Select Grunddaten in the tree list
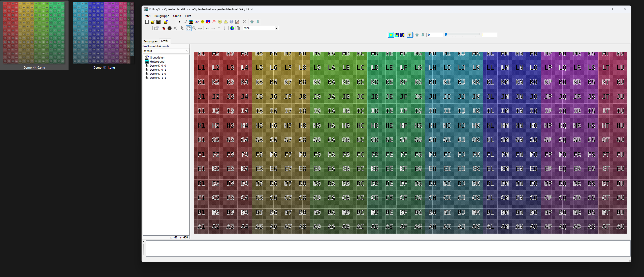 coord(157,58)
